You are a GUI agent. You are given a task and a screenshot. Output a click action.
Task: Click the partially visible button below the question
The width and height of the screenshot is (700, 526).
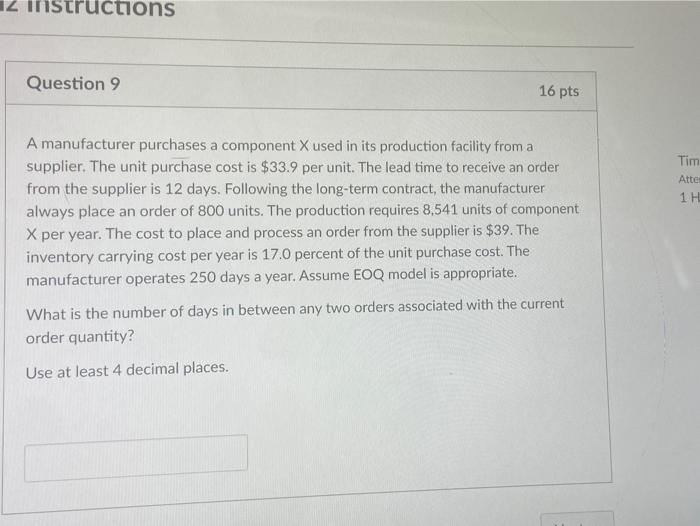[x=577, y=519]
